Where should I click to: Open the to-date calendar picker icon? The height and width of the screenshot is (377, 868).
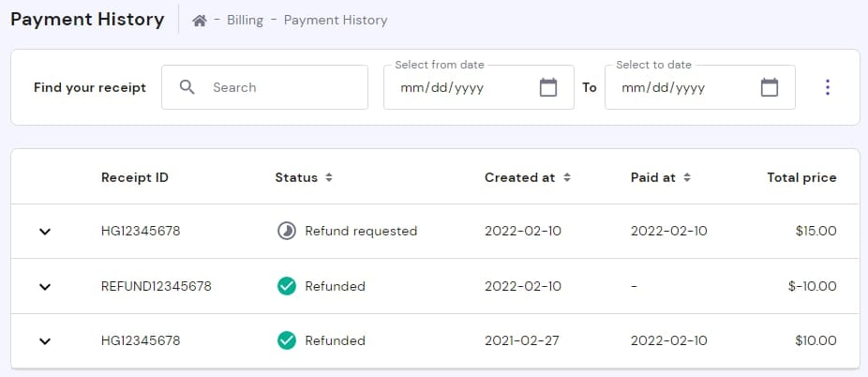[x=770, y=87]
